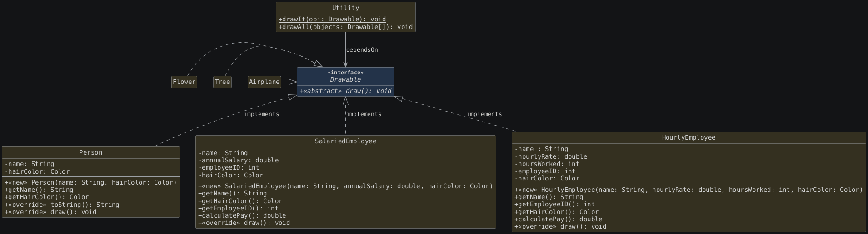This screenshot has width=868, height=234.
Task: Click the -annualSalary: double field
Action: point(239,160)
